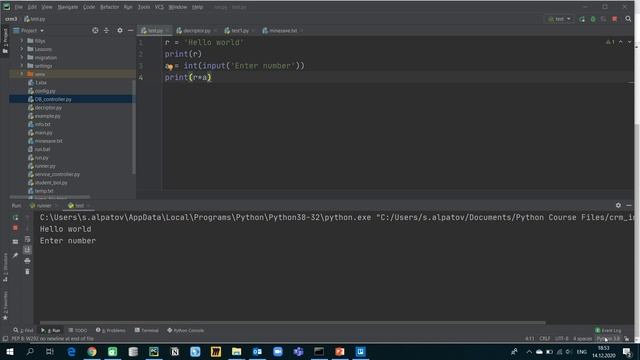Switch to the decriptor.py editor tab
Screen dimensions: 640x360
[196, 31]
